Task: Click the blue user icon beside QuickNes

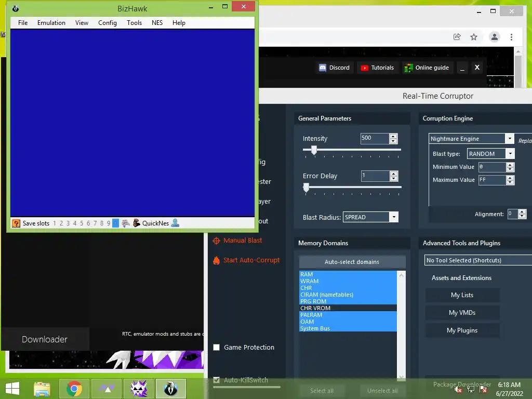Action: [176, 223]
